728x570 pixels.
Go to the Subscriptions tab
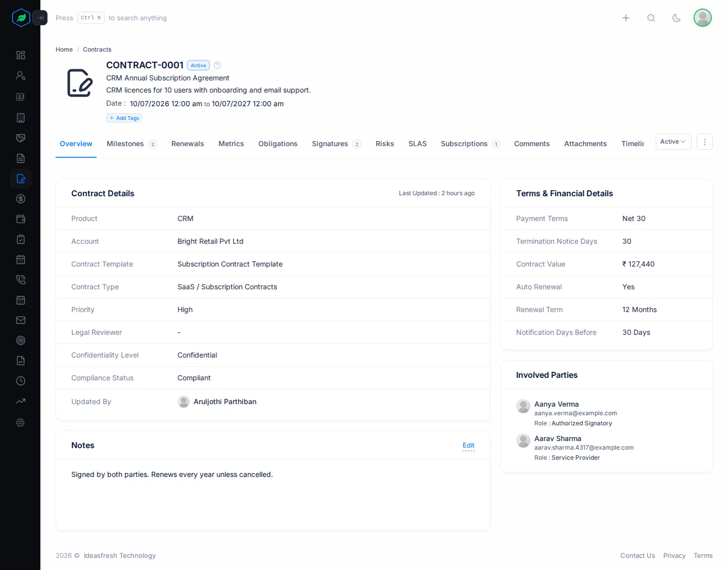[470, 144]
